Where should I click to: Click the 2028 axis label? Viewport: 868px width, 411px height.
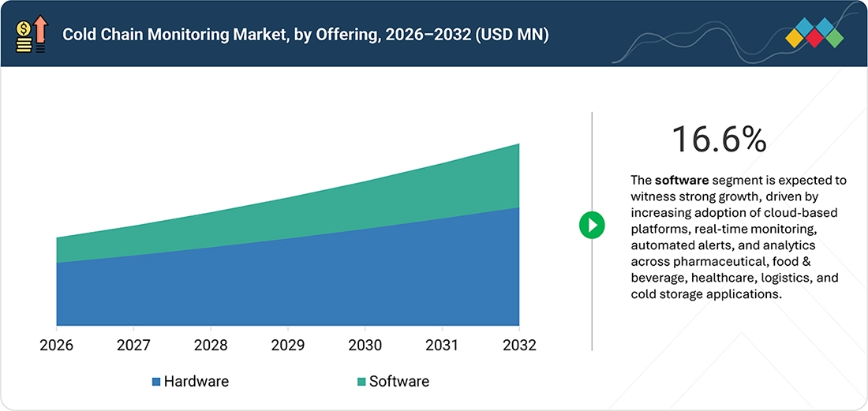211,346
